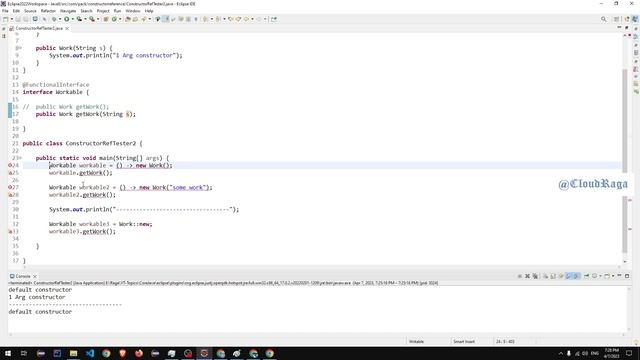Open the notification center icon in tray
This screenshot has height=360, width=640.
[x=629, y=353]
